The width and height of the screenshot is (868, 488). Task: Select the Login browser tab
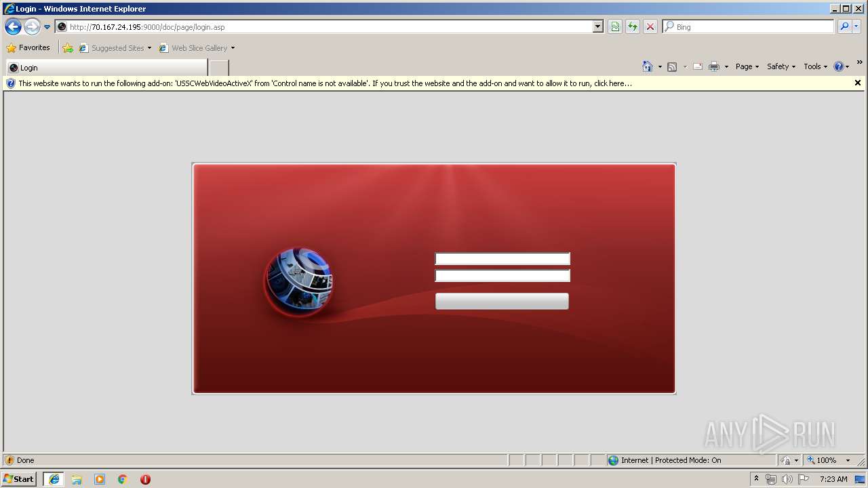click(106, 68)
